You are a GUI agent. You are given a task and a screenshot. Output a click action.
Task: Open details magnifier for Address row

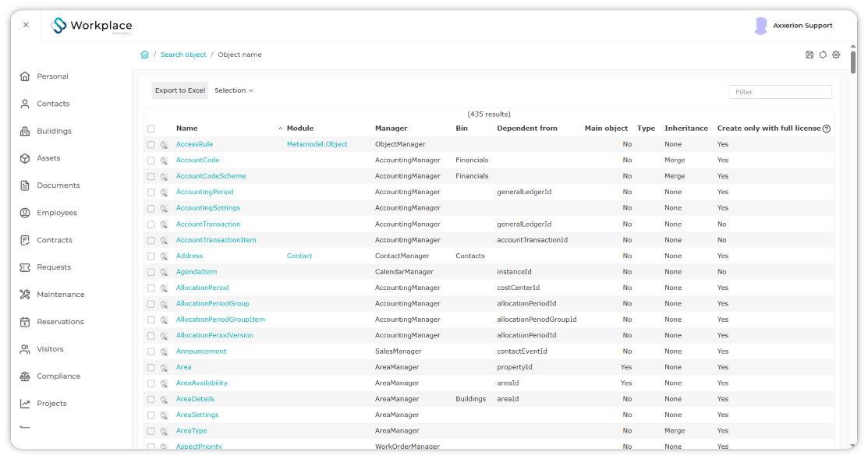(x=164, y=256)
